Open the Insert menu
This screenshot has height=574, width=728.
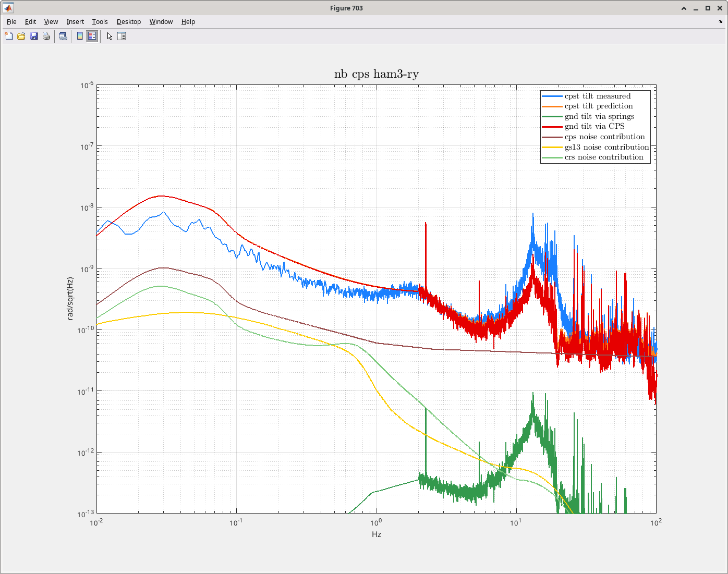75,21
